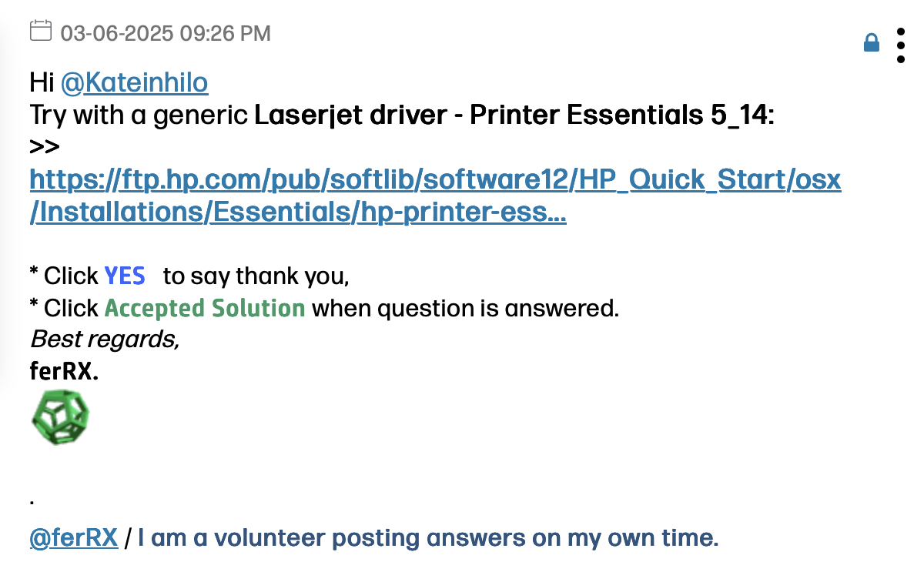The width and height of the screenshot is (924, 582).
Task: Click the calendar icon beside the post date
Action: point(40,32)
